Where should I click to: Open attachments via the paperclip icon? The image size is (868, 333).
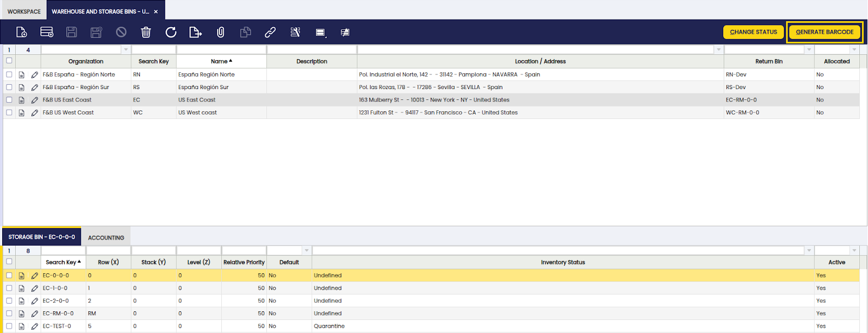(x=220, y=33)
